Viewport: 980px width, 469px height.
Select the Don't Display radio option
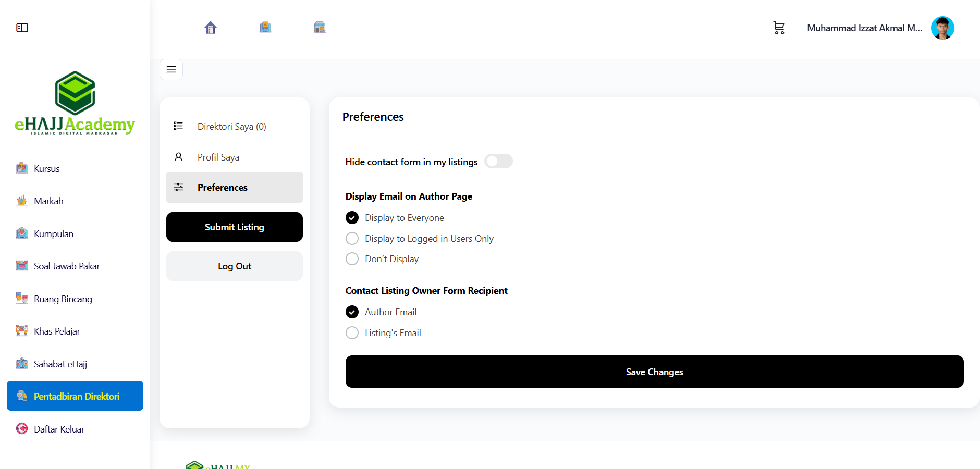point(352,259)
